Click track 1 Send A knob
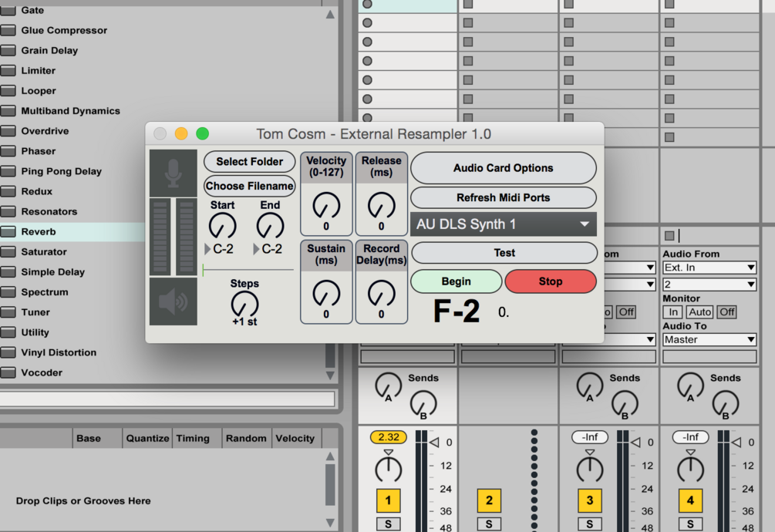 coord(388,387)
